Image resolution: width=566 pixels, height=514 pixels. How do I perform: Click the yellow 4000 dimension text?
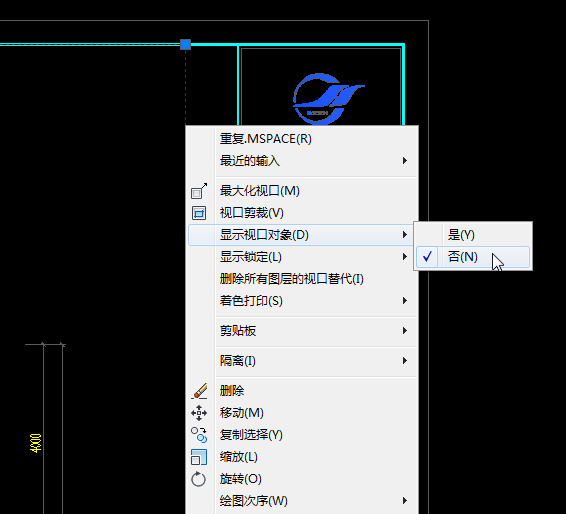[36, 443]
